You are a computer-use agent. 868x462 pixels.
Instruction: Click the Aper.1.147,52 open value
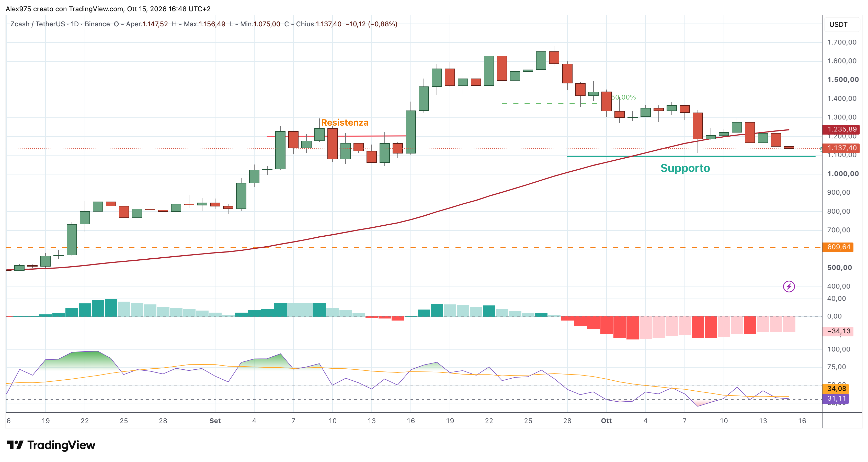click(x=147, y=24)
